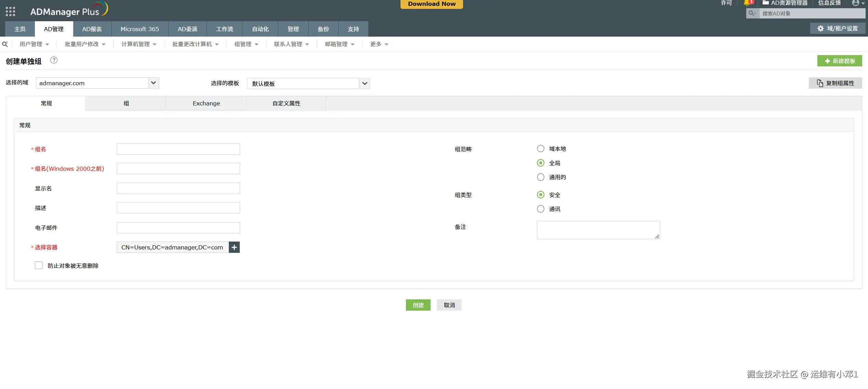868x389 pixels.
Task: Click the help question mark icon
Action: 54,60
